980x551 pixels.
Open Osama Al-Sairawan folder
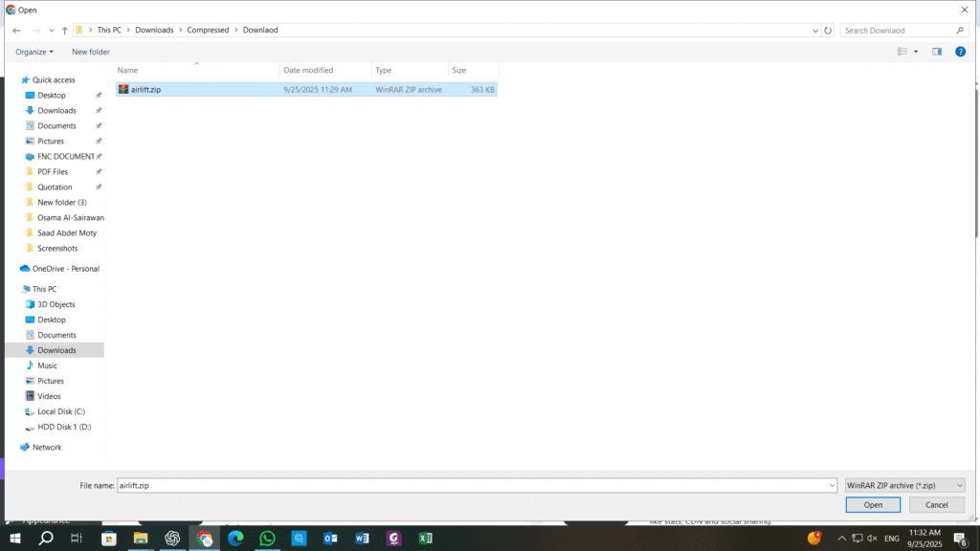pyautogui.click(x=70, y=217)
